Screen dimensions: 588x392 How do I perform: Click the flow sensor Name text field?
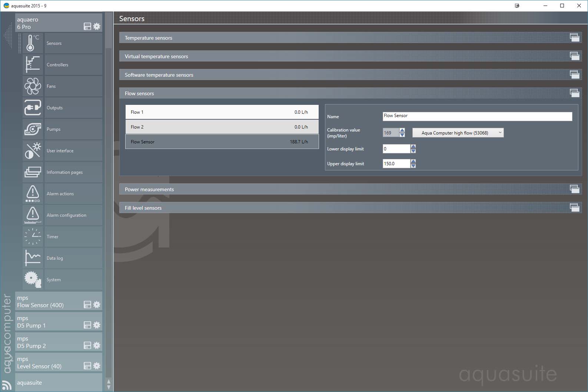(x=477, y=116)
